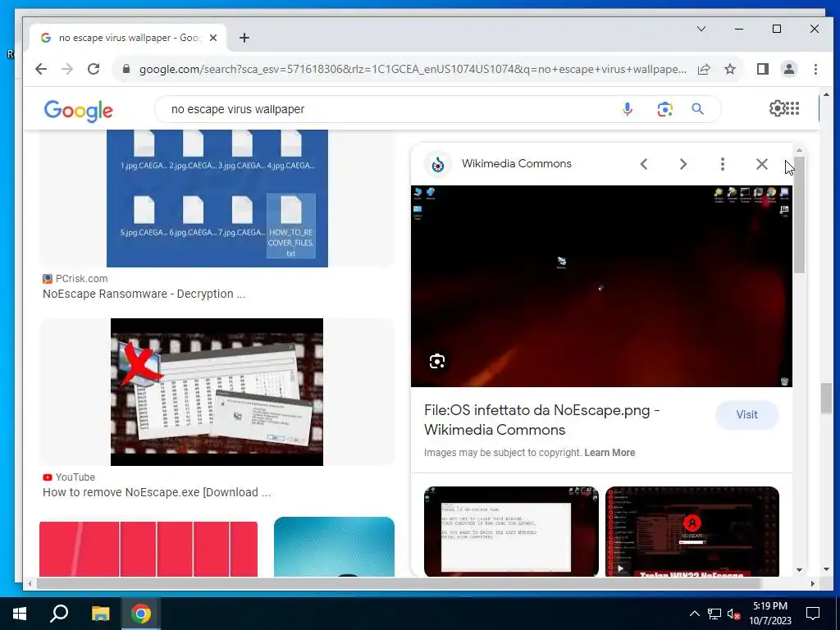This screenshot has width=840, height=630.
Task: Click Chrome taskbar icon
Action: (141, 614)
